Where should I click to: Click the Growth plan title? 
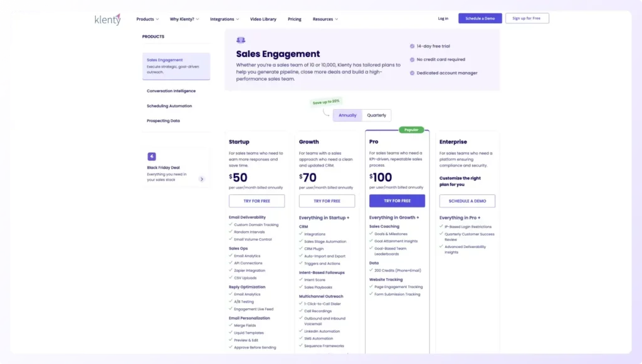pyautogui.click(x=308, y=142)
